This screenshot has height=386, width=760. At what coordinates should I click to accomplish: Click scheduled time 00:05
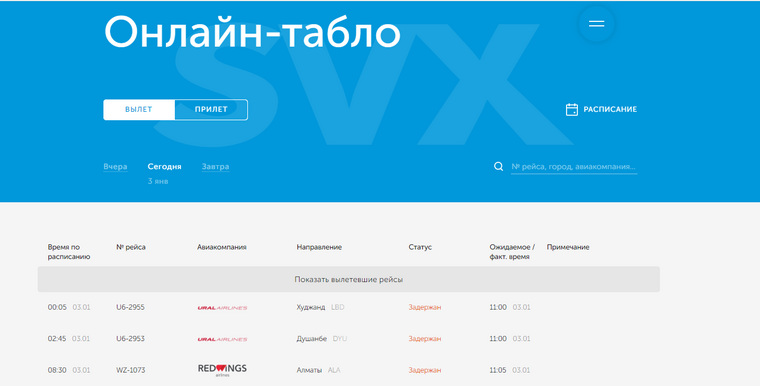point(57,307)
